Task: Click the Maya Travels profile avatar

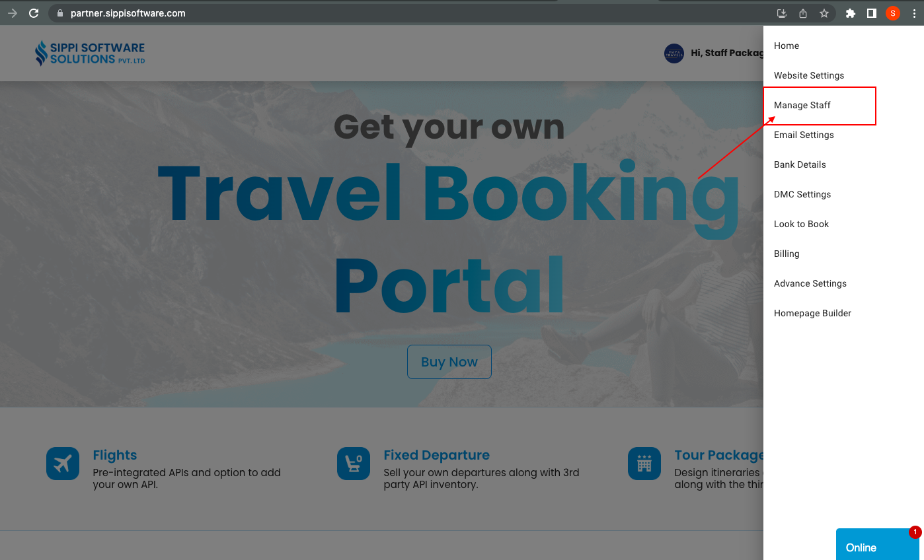Action: pyautogui.click(x=674, y=53)
